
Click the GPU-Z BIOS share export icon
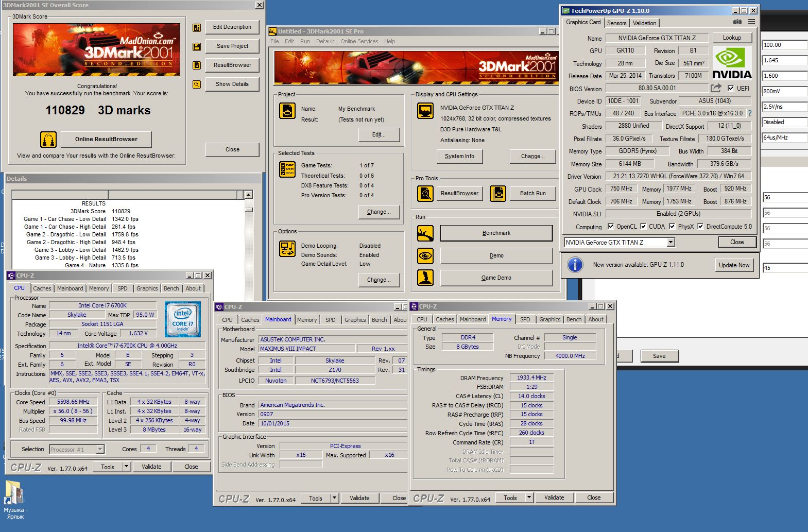coord(716,88)
